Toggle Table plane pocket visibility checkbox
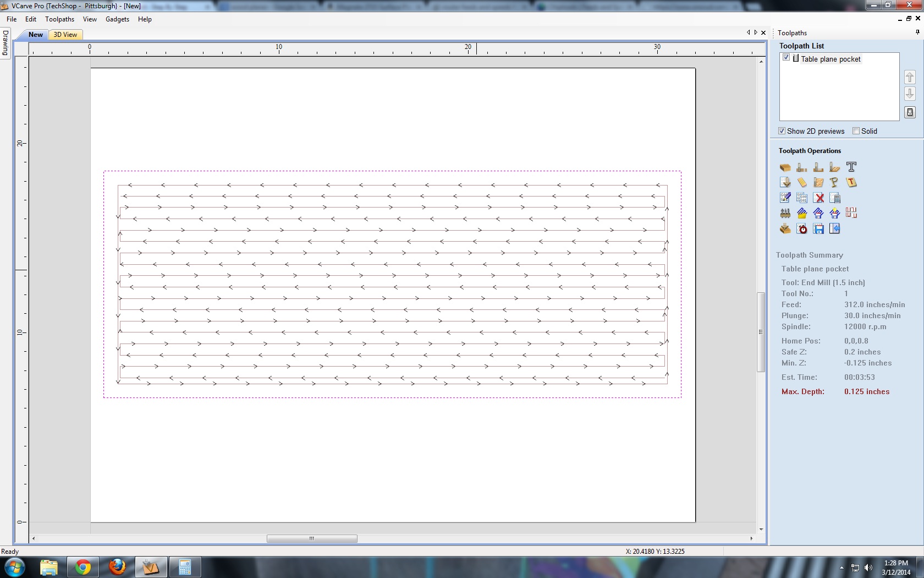Image resolution: width=924 pixels, height=578 pixels. (786, 57)
